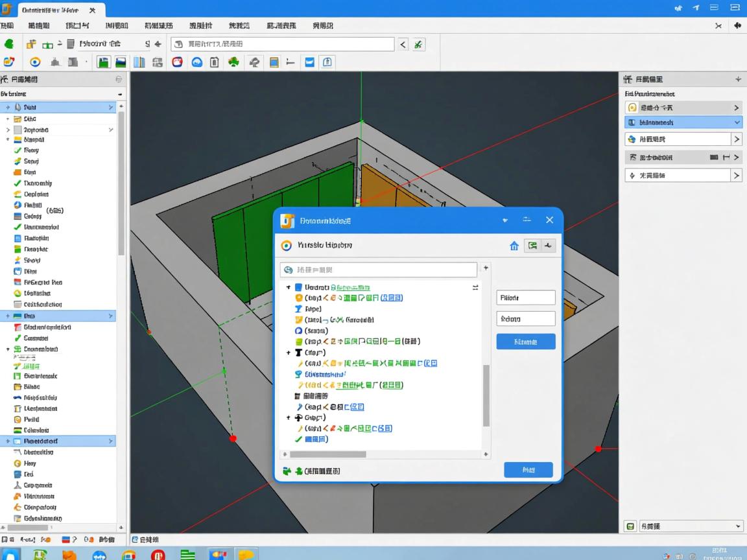747x560 pixels.
Task: Open the first menu in the menu bar
Action: click(x=7, y=26)
